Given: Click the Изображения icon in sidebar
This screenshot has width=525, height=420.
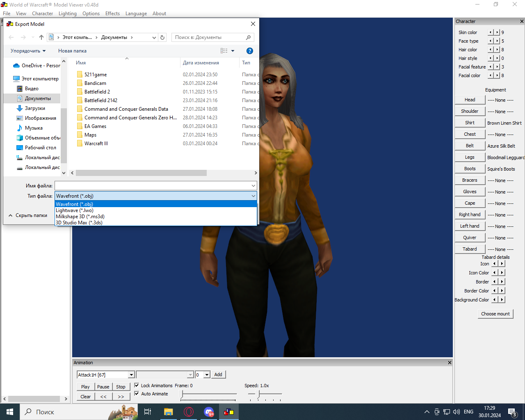Looking at the screenshot, I should click(20, 118).
